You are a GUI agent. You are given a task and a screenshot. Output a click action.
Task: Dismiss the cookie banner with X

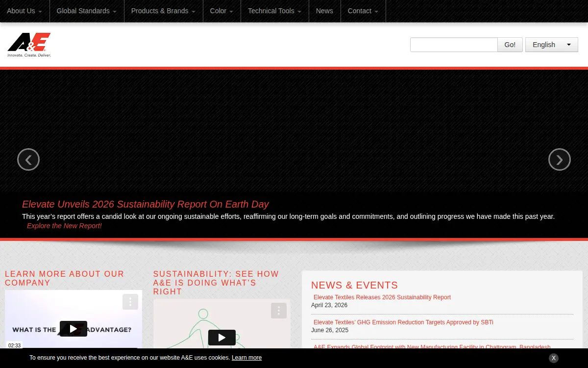coord(554,358)
